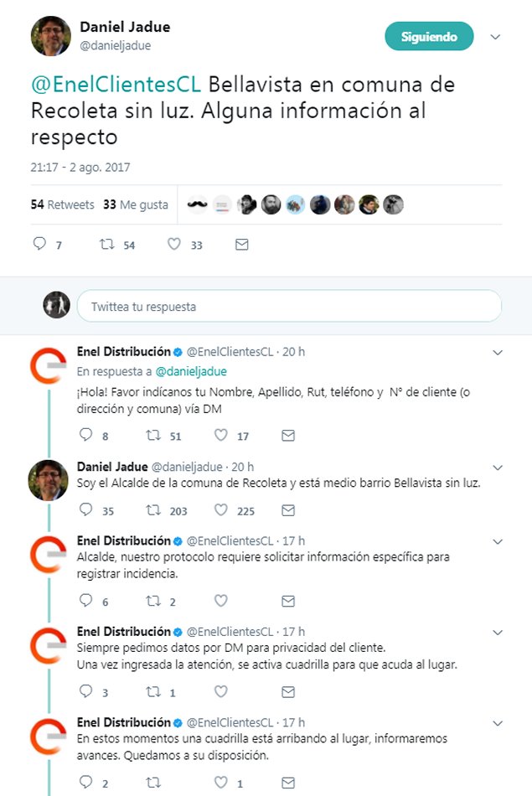
Task: Expand chevron on Enel's last tweet
Action: (497, 722)
